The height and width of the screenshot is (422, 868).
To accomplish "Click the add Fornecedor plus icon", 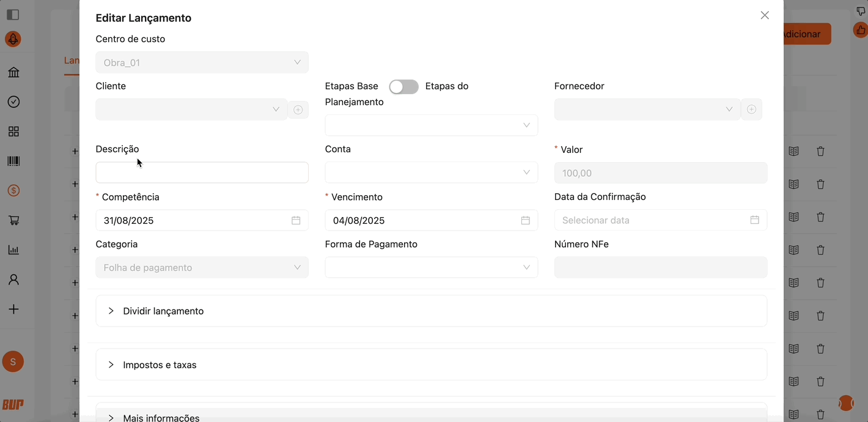I will click(751, 109).
